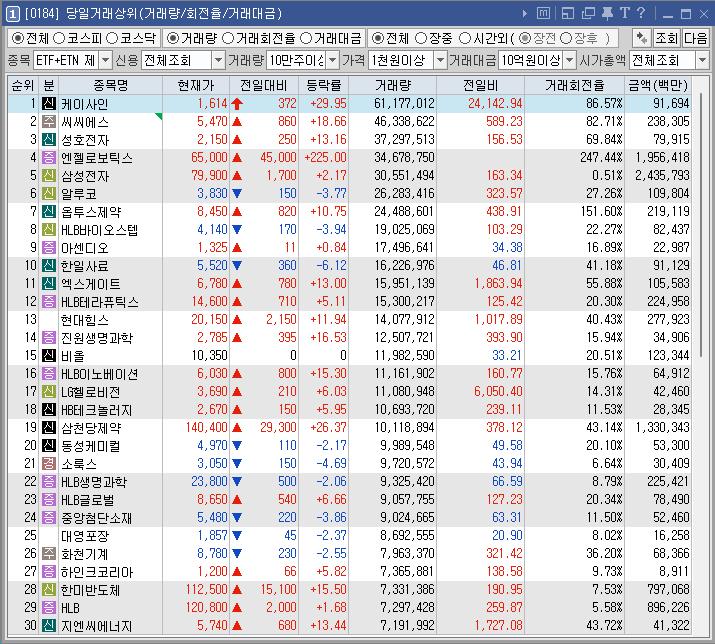Select the 코스피 radio button
The width and height of the screenshot is (715, 644).
click(x=59, y=39)
